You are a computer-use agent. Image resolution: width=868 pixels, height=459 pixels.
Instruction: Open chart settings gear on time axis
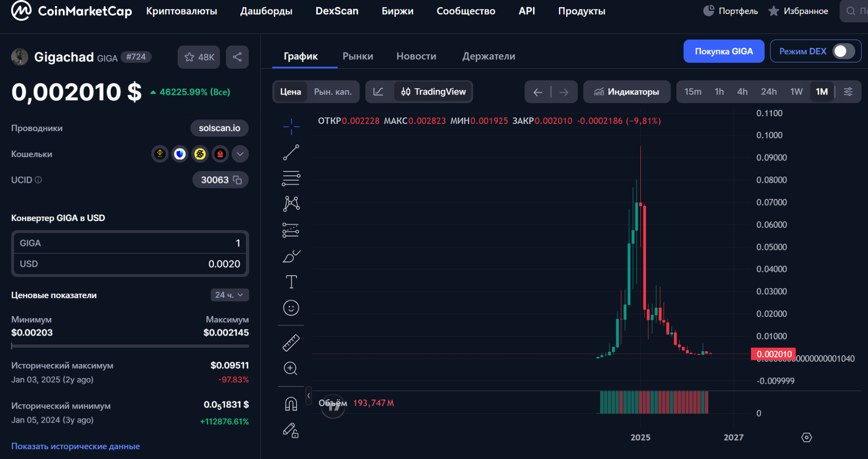click(807, 437)
